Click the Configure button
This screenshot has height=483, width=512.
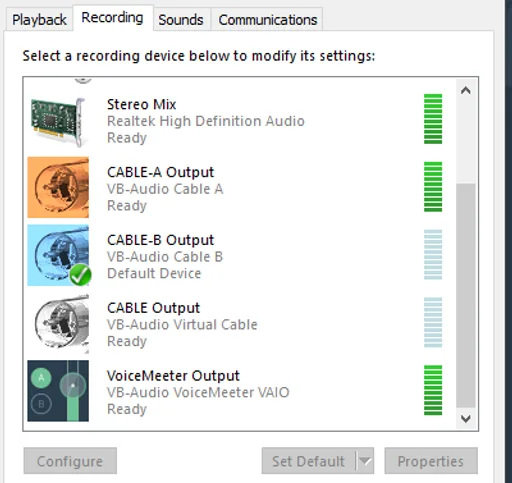click(x=70, y=461)
